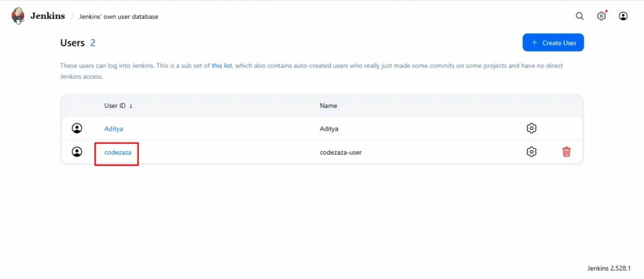Open the Aditya user ID link
644x279 pixels.
point(114,128)
